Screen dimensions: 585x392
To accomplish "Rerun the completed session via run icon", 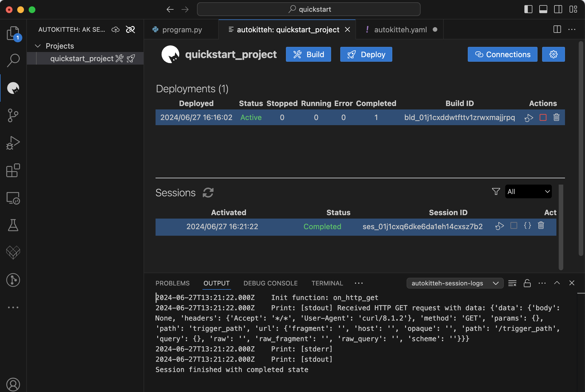I will [500, 226].
